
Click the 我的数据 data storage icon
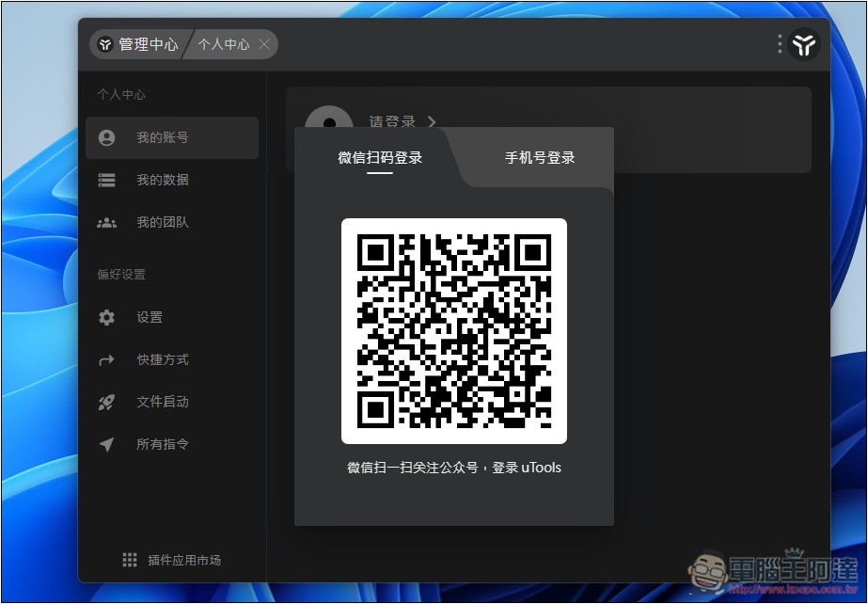(x=107, y=180)
